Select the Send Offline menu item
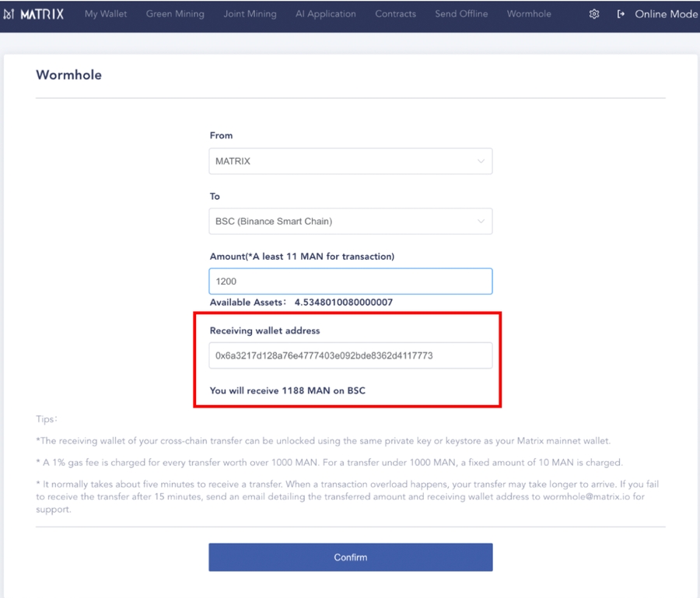700x598 pixels. [461, 13]
